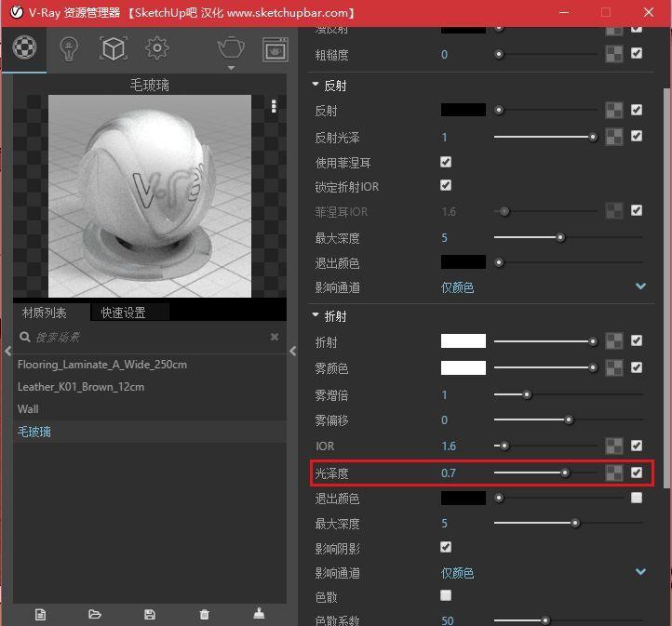Save the material with floppy icon
Screen dimensions: 672x626
150,615
